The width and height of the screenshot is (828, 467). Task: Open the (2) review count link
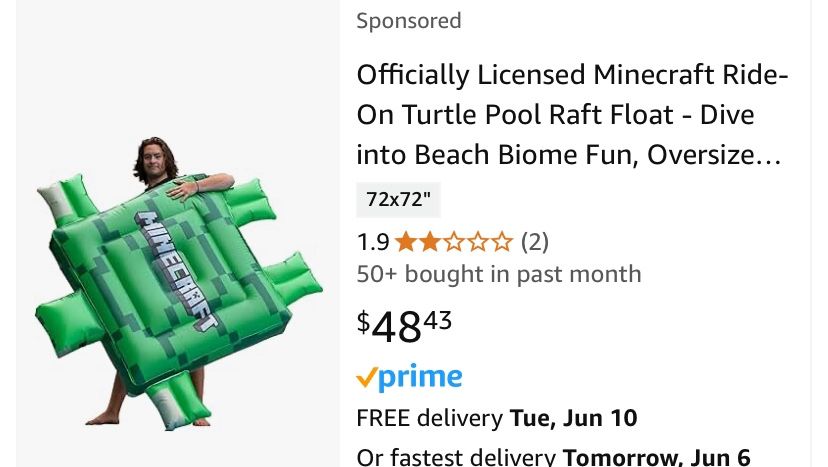(x=535, y=242)
